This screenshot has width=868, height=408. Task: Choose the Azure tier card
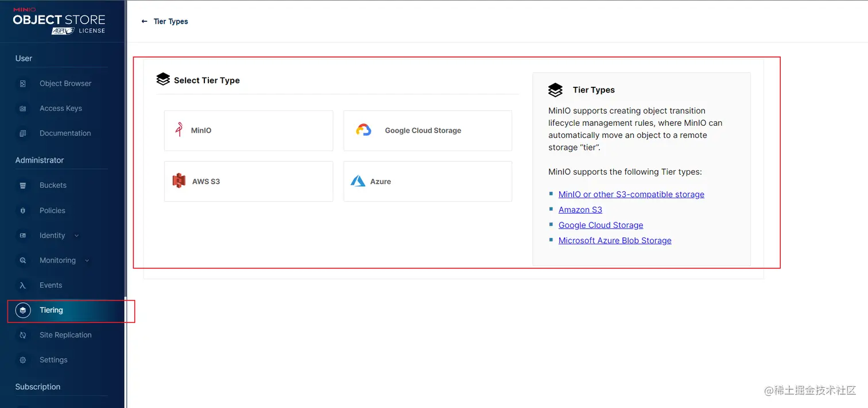tap(428, 181)
